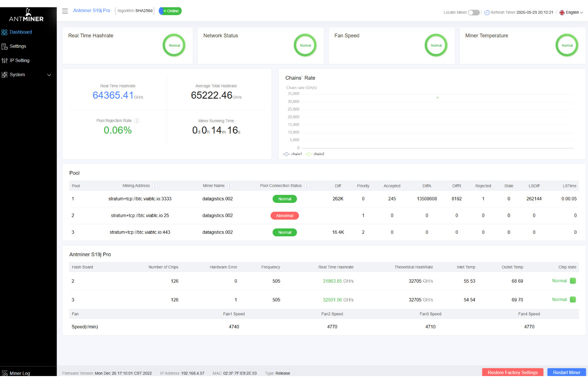Click the average total hashrate 65222.46 value
This screenshot has width=588, height=383.
211,95
